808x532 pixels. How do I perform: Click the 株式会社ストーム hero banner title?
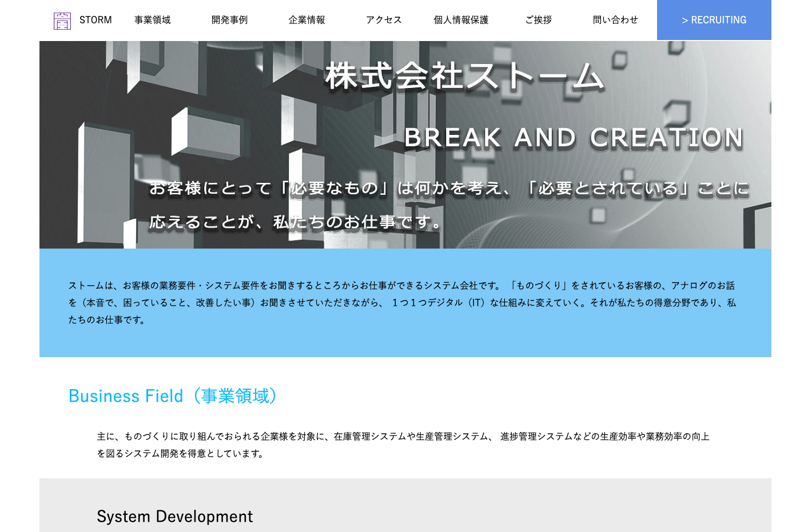[x=465, y=77]
